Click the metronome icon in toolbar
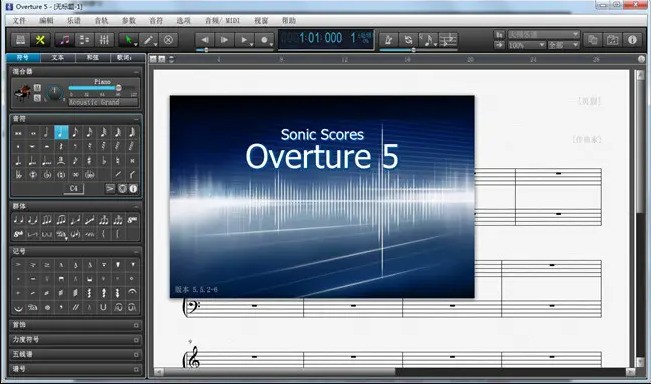 tap(389, 40)
